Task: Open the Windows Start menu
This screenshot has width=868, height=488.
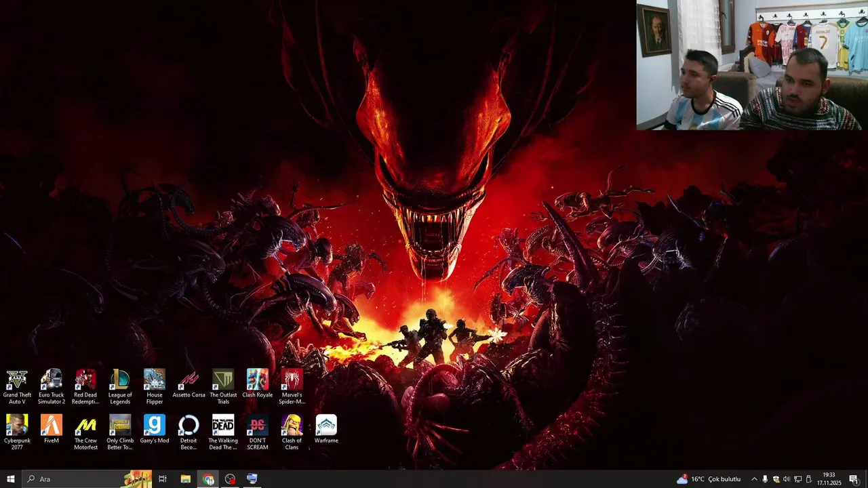Action: pyautogui.click(x=10, y=479)
